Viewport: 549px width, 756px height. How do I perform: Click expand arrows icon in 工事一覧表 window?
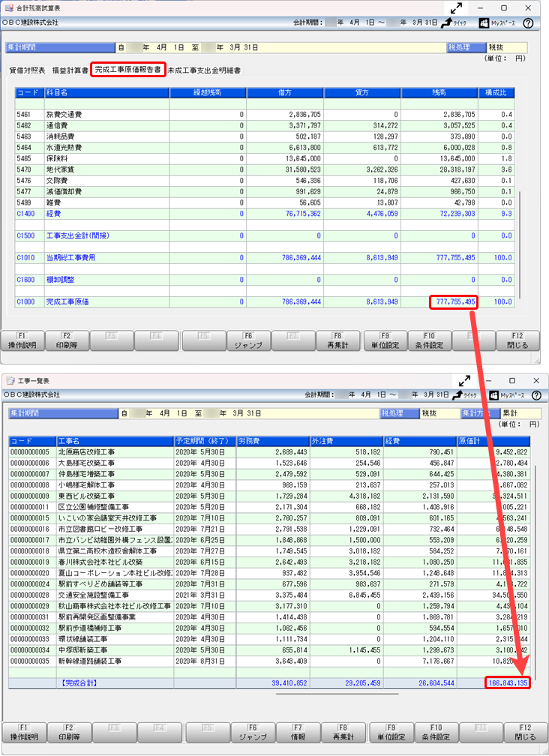click(465, 381)
